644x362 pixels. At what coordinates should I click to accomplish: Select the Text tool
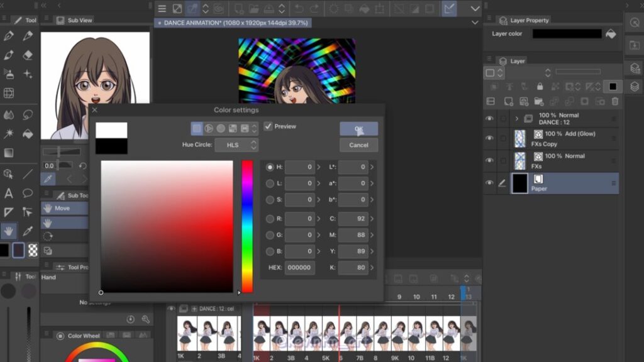(x=9, y=193)
